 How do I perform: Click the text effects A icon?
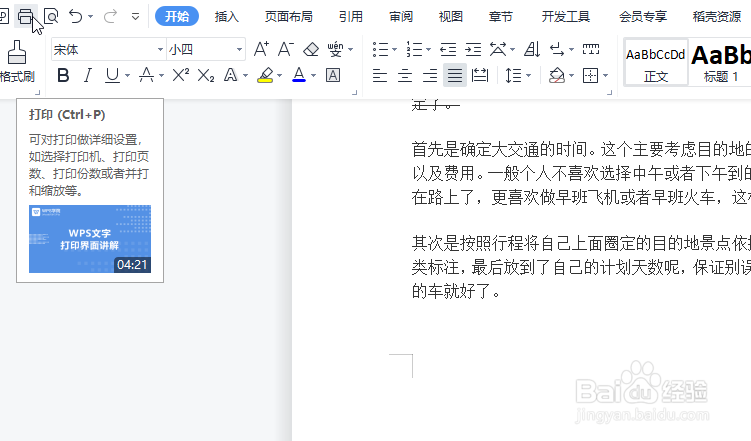tap(230, 75)
